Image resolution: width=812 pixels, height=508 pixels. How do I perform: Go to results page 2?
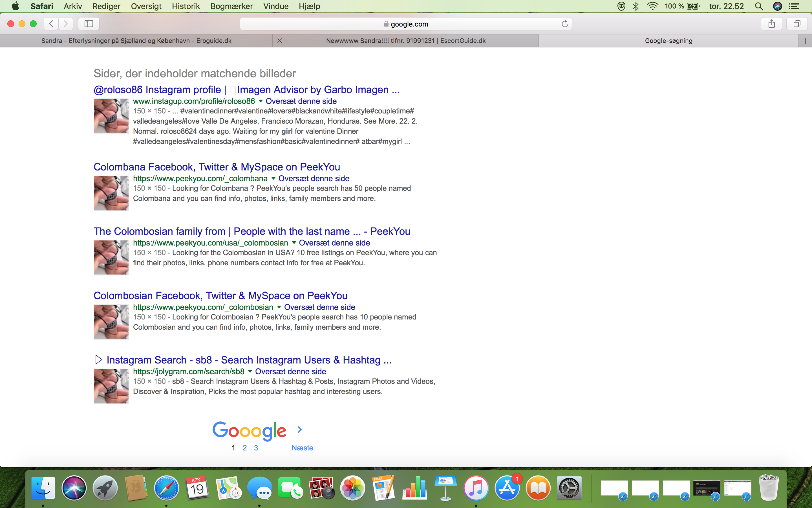pyautogui.click(x=245, y=448)
